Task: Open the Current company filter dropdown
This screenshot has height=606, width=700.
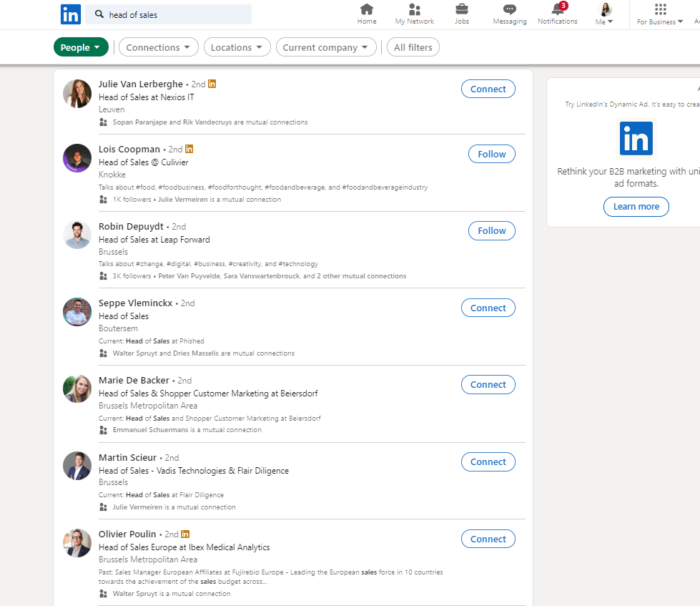Action: coord(325,47)
